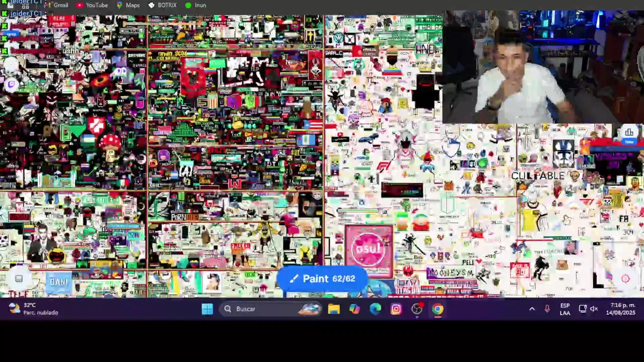Open the Gmail bookmark
Viewport: 644px width, 362px height.
55,5
